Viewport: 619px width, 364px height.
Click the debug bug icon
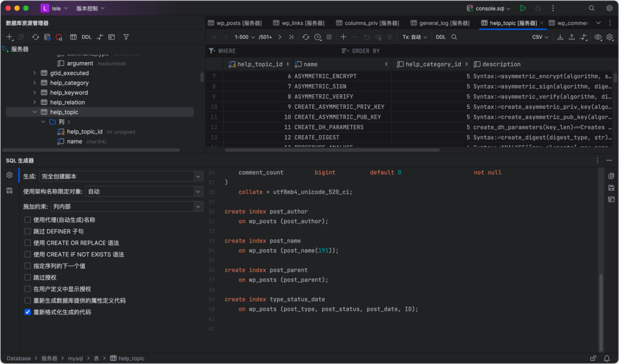538,8
